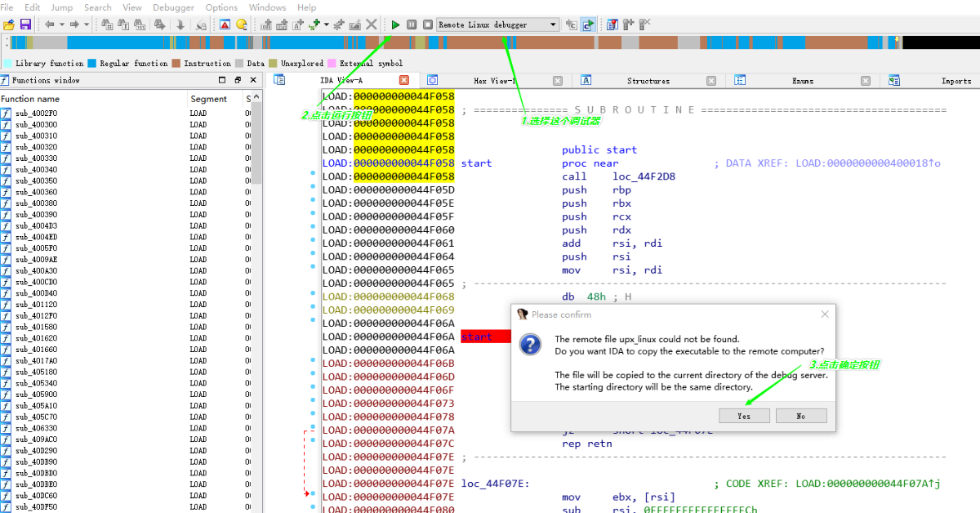Pause the debugged process
The width and height of the screenshot is (980, 513).
click(412, 25)
